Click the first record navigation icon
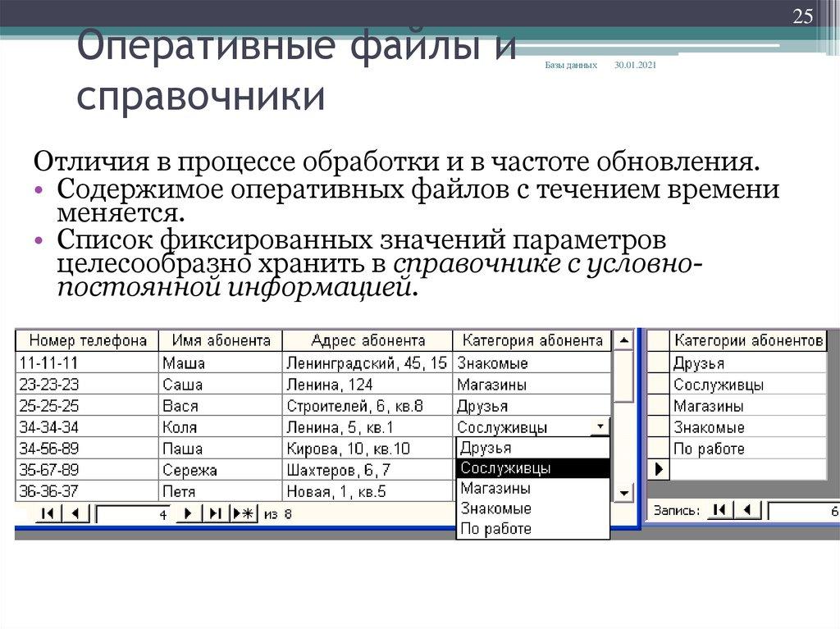 pyautogui.click(x=48, y=512)
